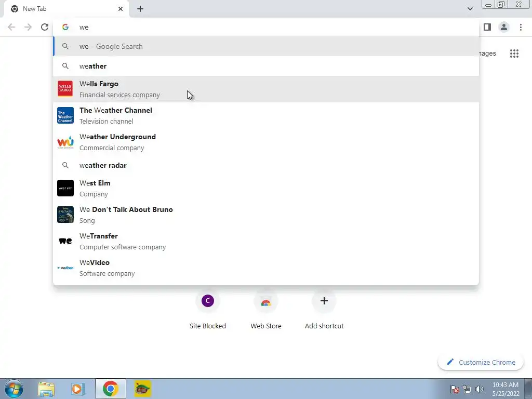Image resolution: width=532 pixels, height=399 pixels.
Task: Open the volume speaker tray icon
Action: [480, 389]
